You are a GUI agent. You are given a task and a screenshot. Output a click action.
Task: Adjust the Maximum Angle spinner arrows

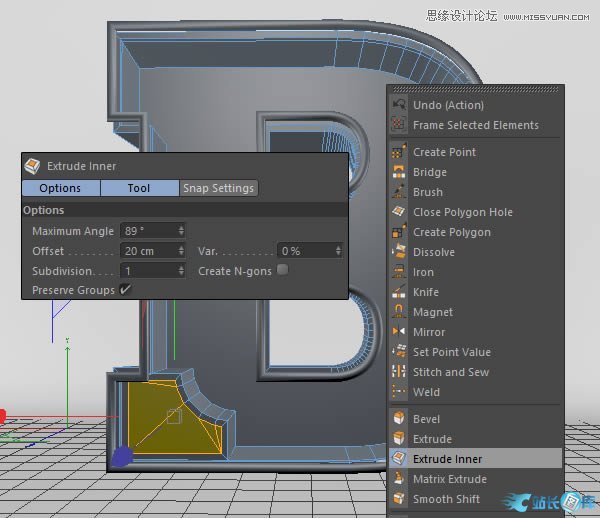[181, 231]
